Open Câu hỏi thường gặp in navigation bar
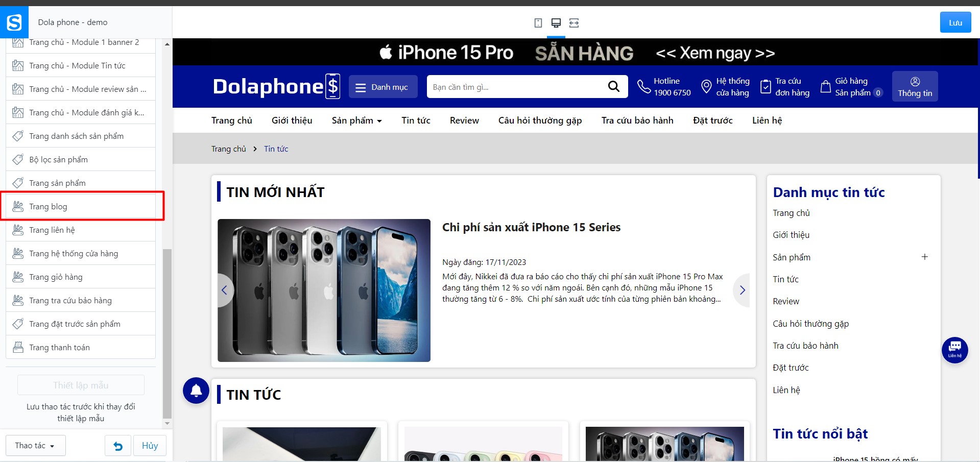 (x=540, y=120)
